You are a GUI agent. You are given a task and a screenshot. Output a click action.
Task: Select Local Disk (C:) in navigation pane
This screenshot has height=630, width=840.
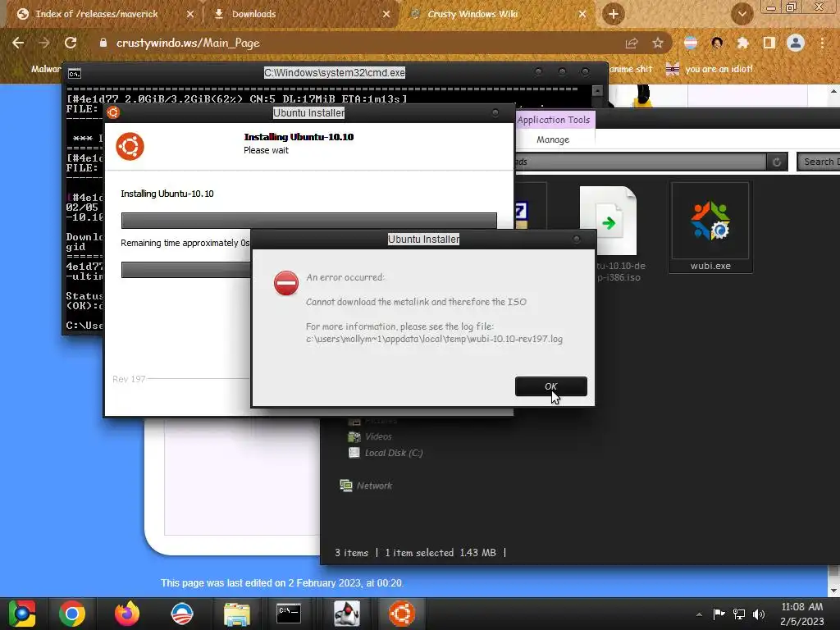[x=386, y=453]
